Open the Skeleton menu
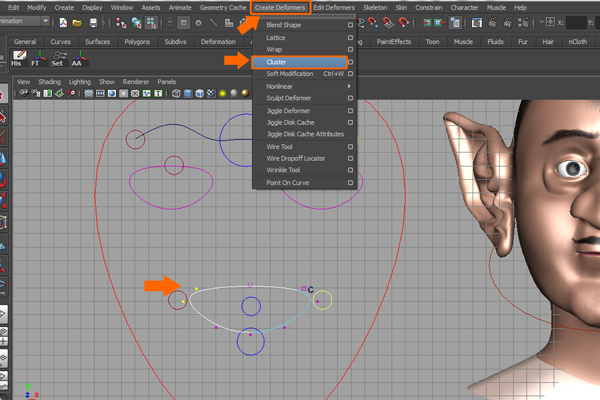The width and height of the screenshot is (600, 400). click(375, 7)
